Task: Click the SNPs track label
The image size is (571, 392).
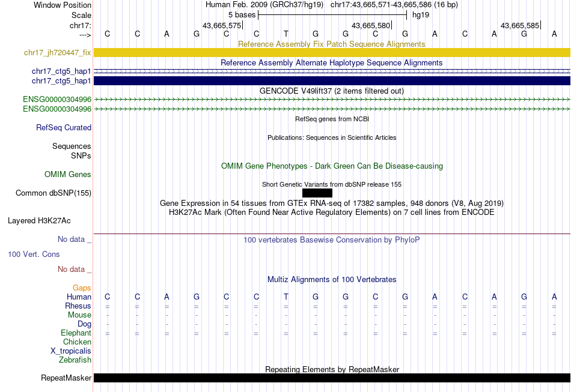Action: 81,155
